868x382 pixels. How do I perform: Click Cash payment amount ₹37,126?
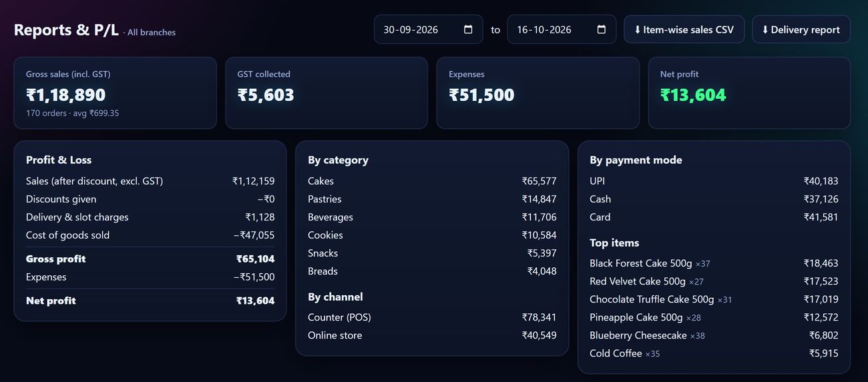(x=821, y=199)
